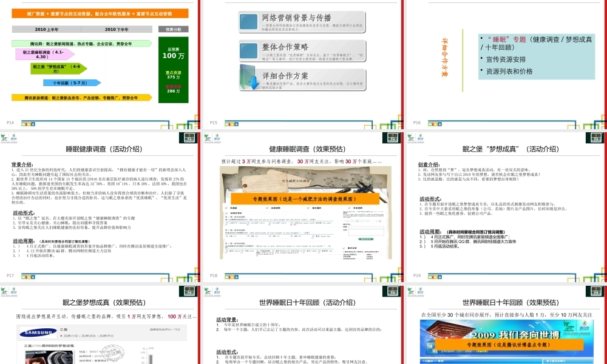Click the green arrow 眠之堡"梦想成真"（4-6月）
The height and width of the screenshot is (364, 607).
pyautogui.click(x=59, y=69)
